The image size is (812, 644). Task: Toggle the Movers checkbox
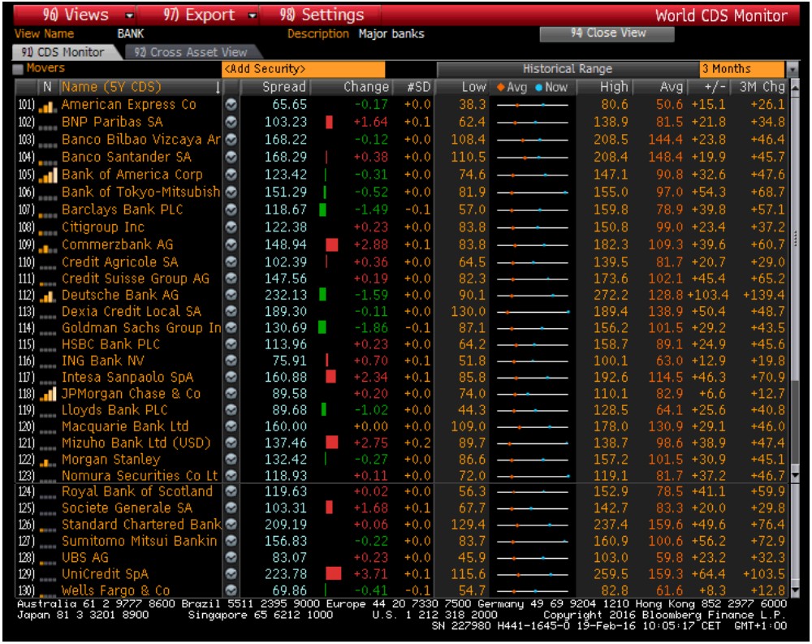click(x=18, y=69)
